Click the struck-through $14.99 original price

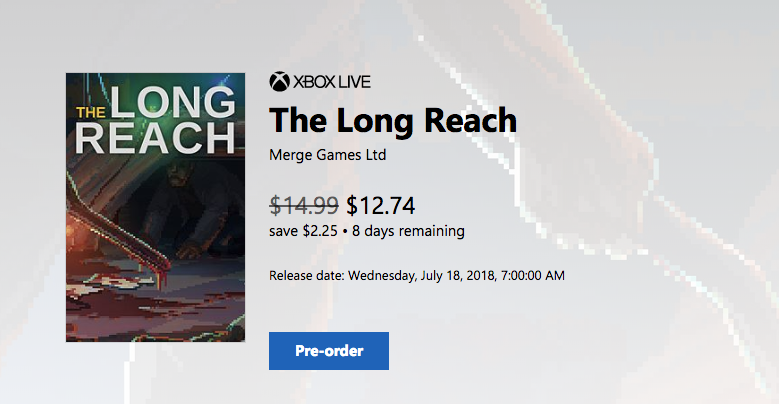304,205
